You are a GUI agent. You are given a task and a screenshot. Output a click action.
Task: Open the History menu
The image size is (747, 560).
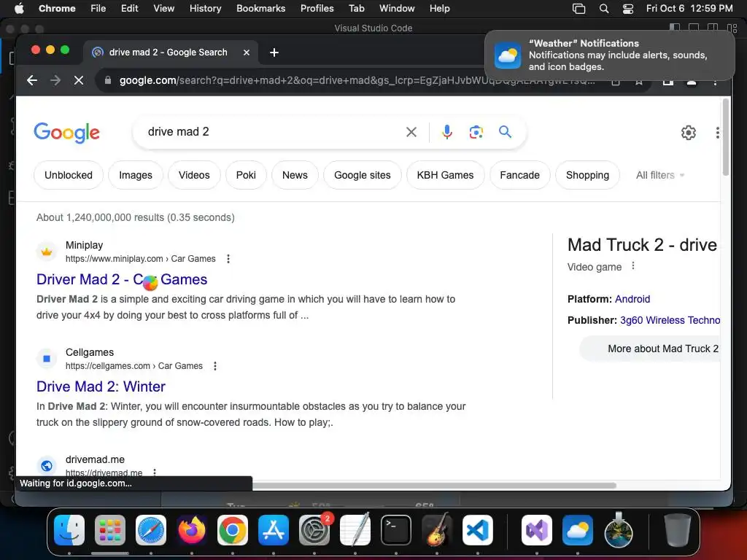205,9
